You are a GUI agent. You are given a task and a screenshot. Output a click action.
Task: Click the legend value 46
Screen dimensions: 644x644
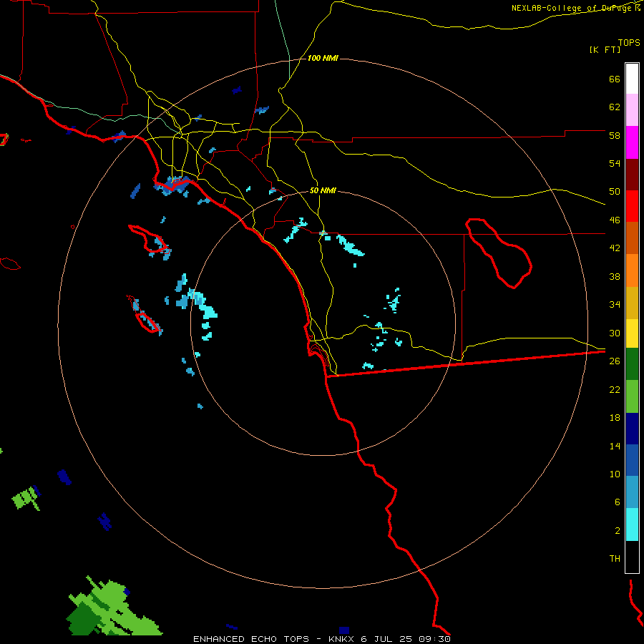(x=615, y=220)
